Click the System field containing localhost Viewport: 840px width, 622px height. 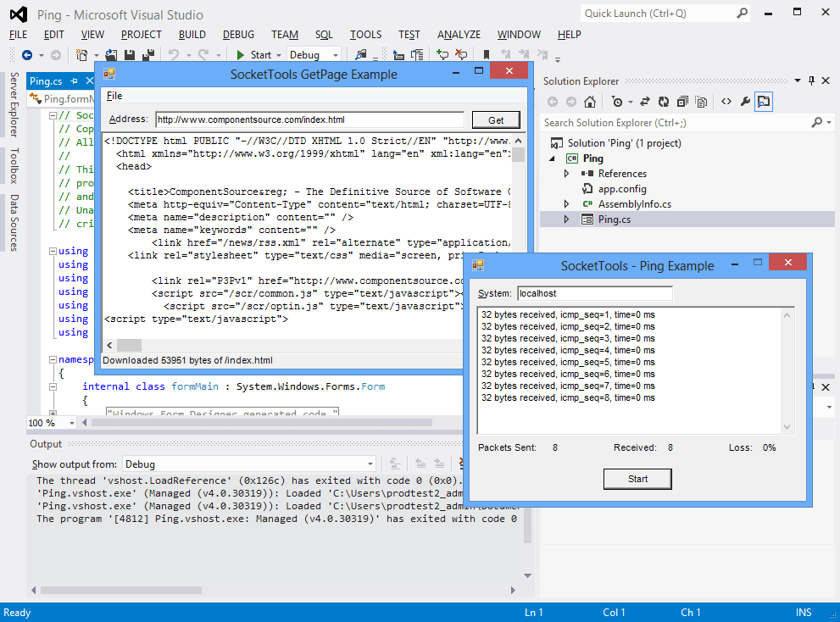click(x=595, y=293)
